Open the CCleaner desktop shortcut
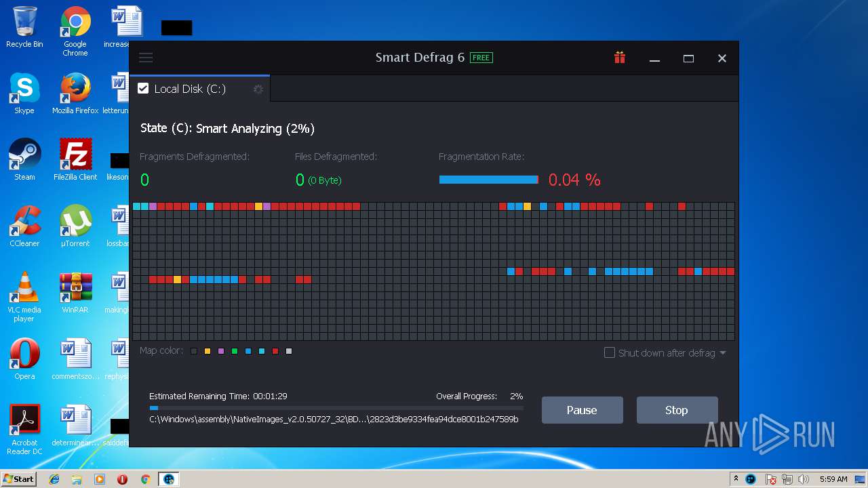This screenshot has height=488, width=868. tap(24, 227)
